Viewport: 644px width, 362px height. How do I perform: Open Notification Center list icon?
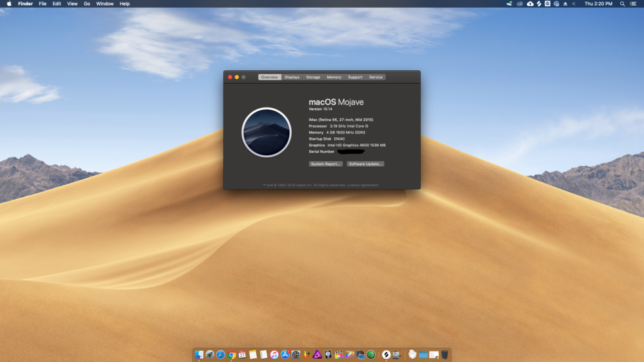(x=633, y=4)
